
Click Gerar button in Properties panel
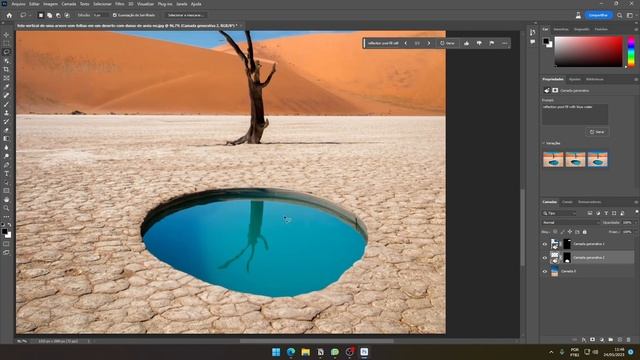coord(597,132)
